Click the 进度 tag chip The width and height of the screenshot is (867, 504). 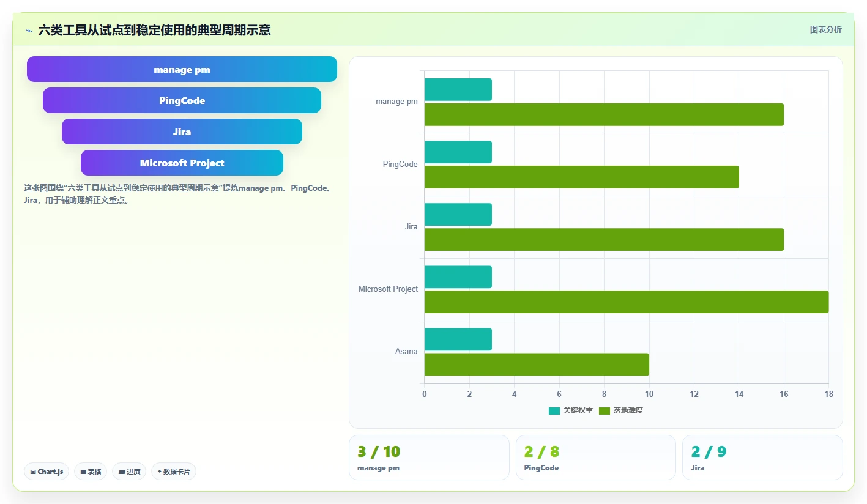129,472
